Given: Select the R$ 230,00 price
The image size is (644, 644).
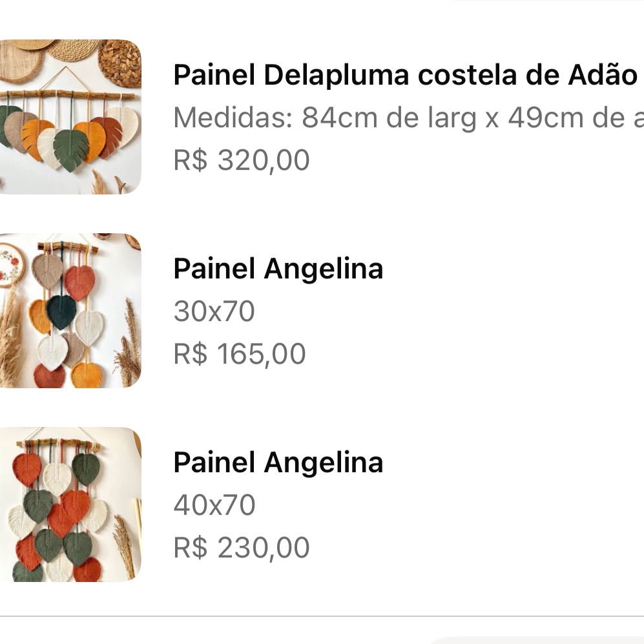Looking at the screenshot, I should [242, 548].
